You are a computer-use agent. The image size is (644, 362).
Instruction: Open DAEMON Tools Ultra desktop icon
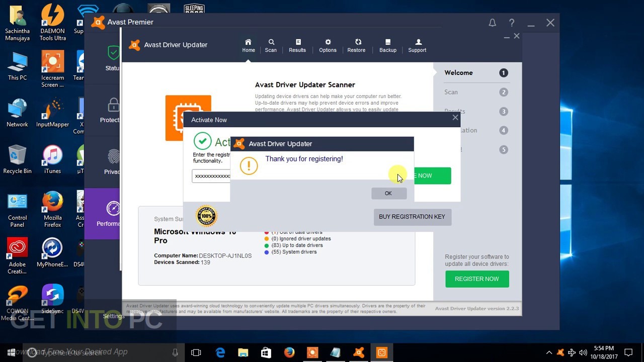[53, 23]
